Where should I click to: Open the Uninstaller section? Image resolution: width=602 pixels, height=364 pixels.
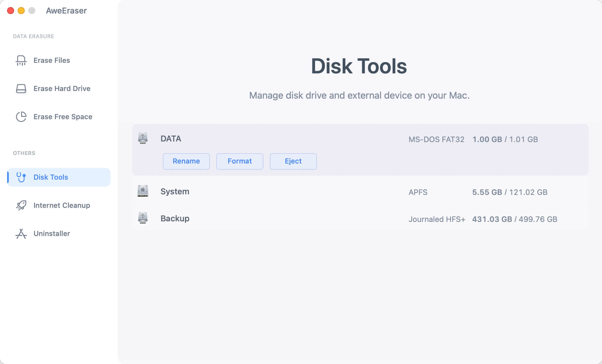click(59, 234)
